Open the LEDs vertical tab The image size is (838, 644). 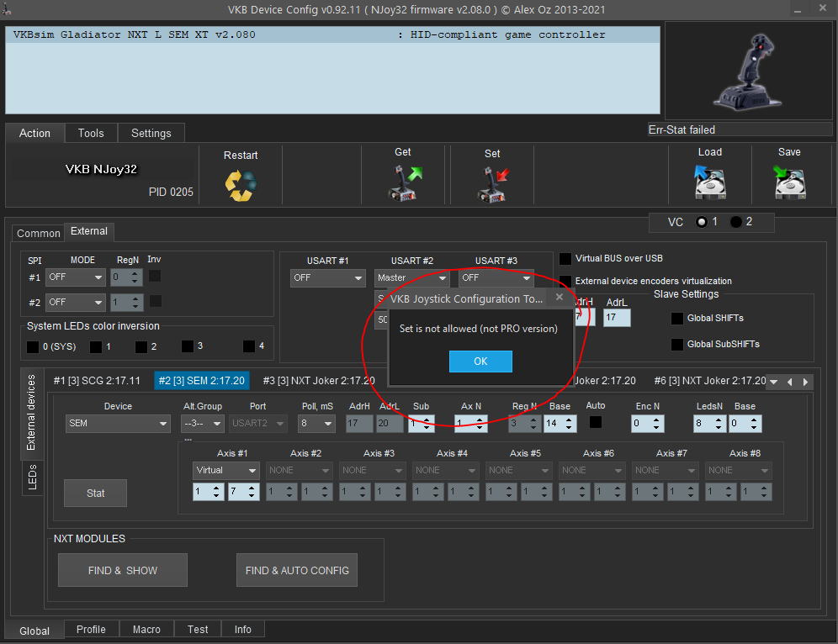pos(33,477)
